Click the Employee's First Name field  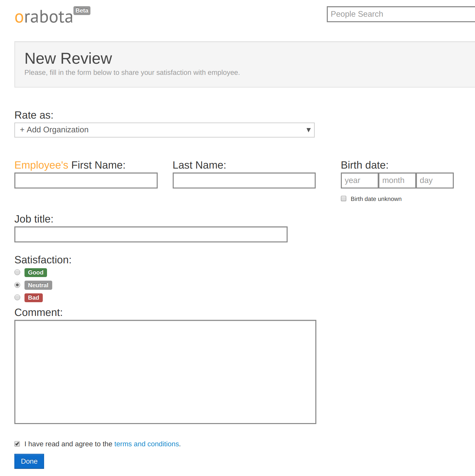[x=86, y=181]
